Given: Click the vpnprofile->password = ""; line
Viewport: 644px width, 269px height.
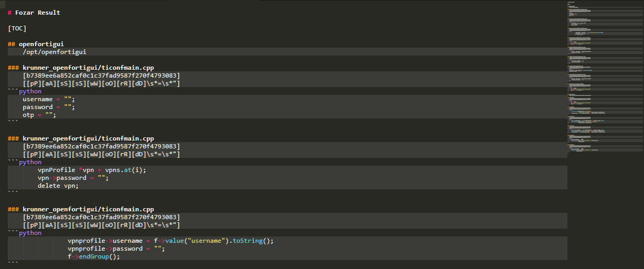Looking at the screenshot, I should click(x=116, y=249).
